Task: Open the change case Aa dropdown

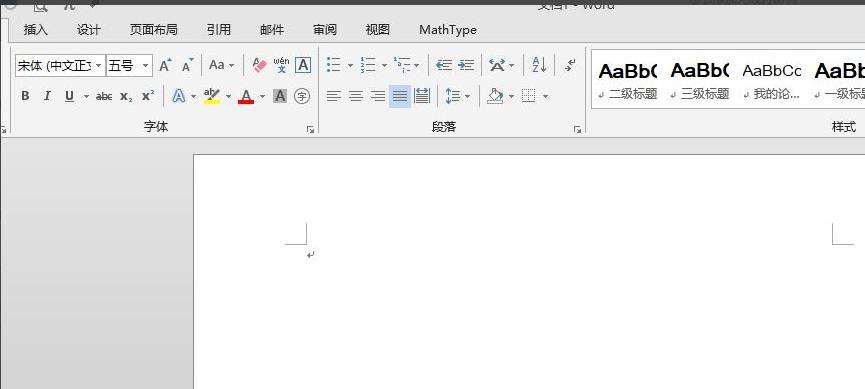Action: (x=221, y=65)
